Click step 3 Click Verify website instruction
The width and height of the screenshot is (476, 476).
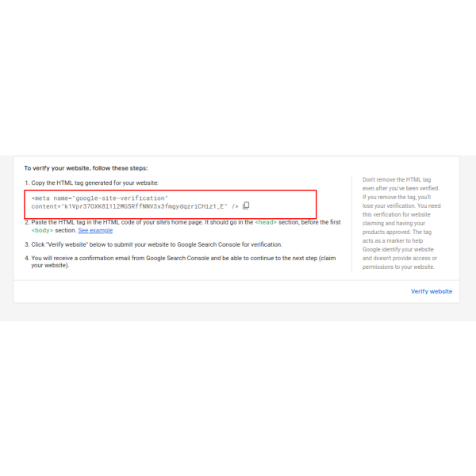point(154,244)
